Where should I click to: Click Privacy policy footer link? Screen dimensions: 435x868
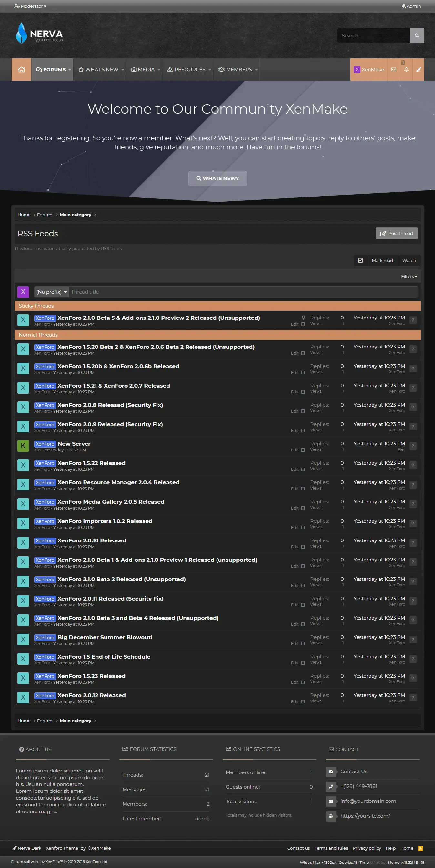[367, 848]
